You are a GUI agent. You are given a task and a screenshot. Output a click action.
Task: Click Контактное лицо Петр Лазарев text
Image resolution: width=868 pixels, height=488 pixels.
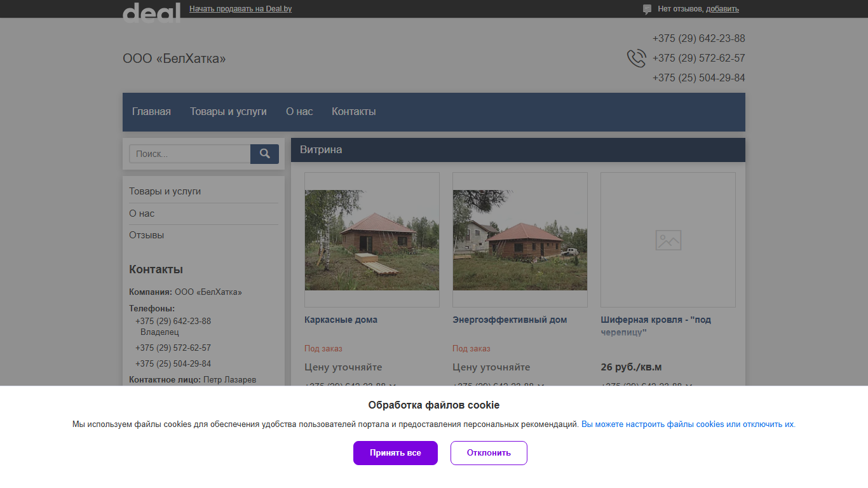click(193, 380)
